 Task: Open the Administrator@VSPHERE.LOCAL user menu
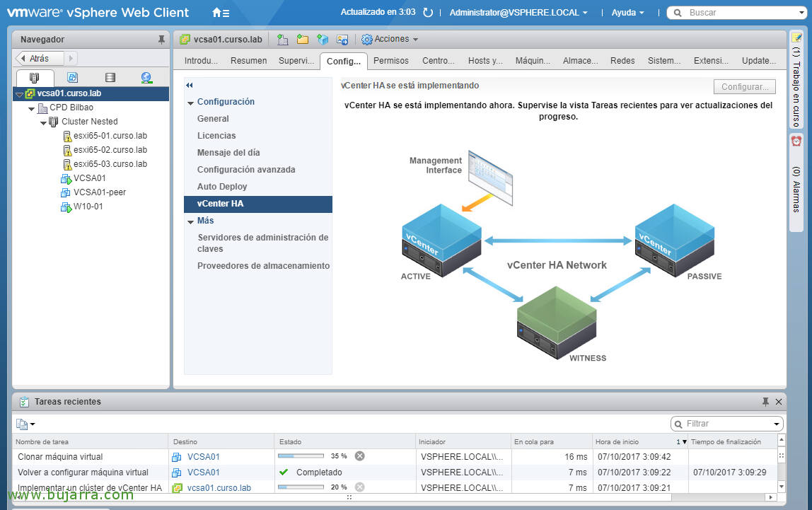point(518,13)
